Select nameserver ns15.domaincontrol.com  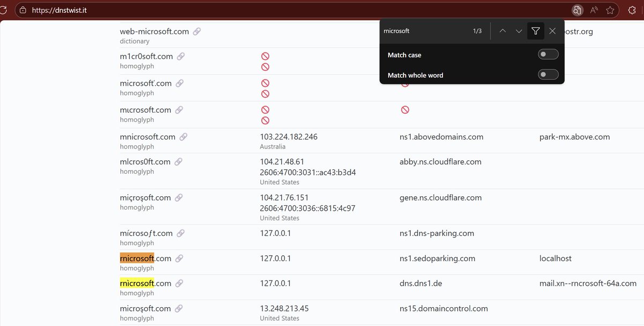(444, 308)
